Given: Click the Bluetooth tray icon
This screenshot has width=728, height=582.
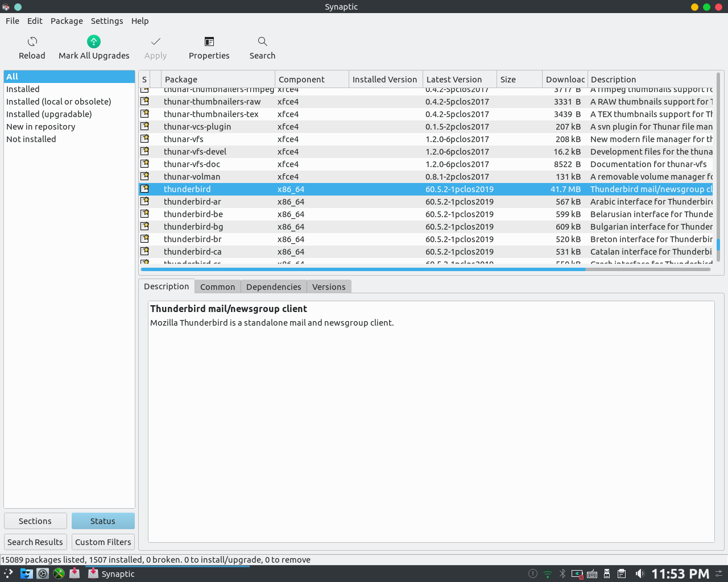Looking at the screenshot, I should (562, 574).
